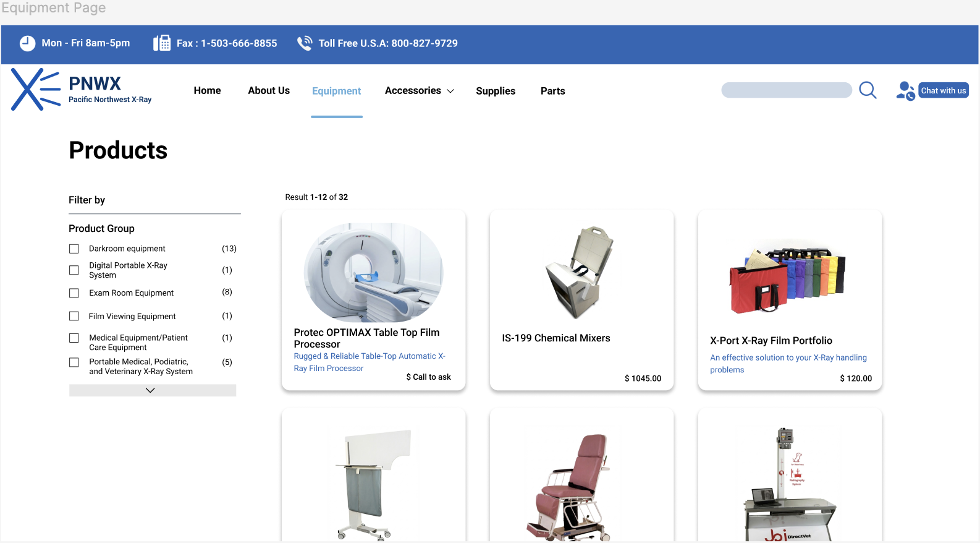Open the Chat with us button
This screenshot has height=543, width=980.
tap(943, 90)
